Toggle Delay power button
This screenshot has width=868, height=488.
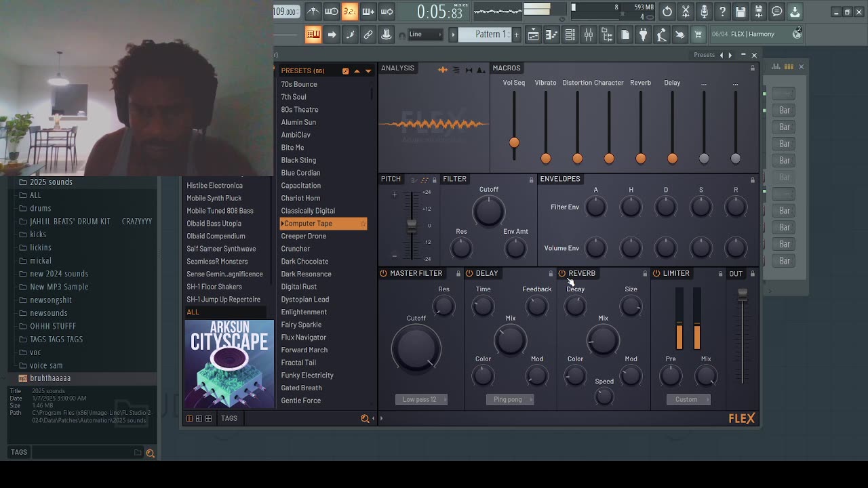point(469,273)
